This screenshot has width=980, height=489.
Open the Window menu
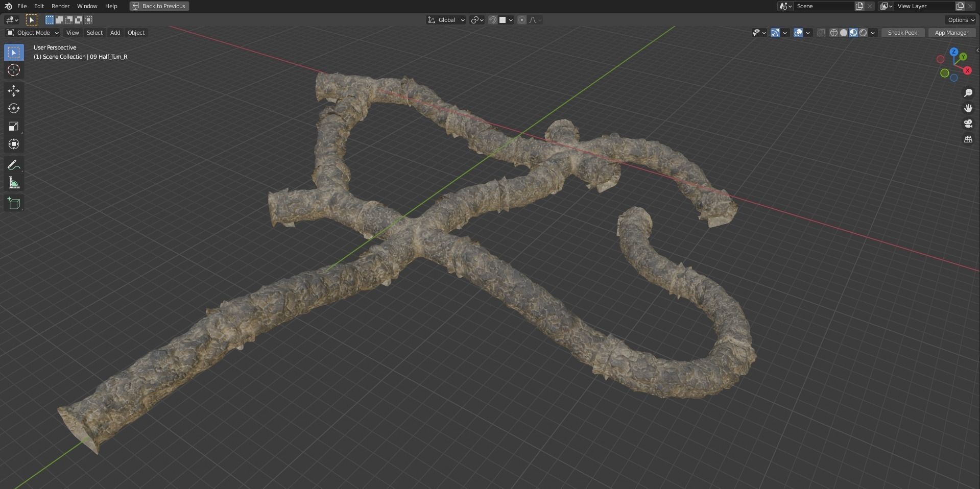(x=87, y=6)
